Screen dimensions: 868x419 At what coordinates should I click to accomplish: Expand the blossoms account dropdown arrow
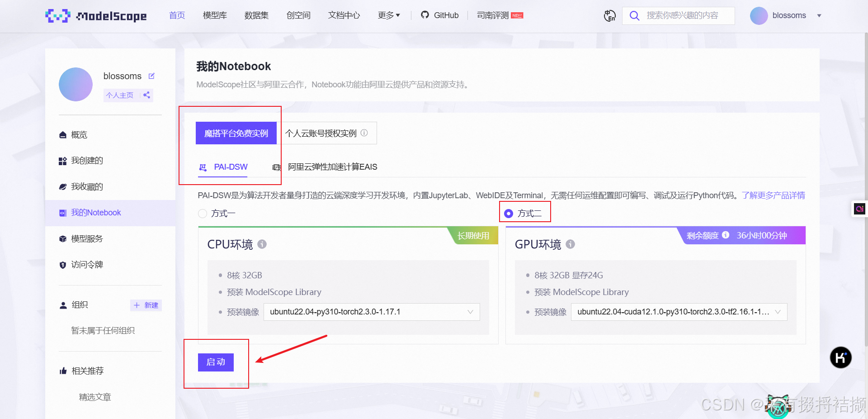[x=819, y=16]
